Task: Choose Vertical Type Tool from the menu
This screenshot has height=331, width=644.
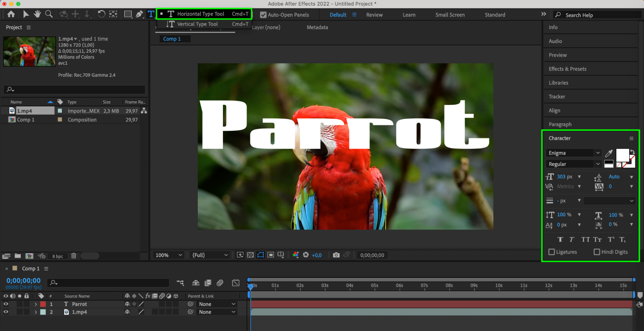Action: point(197,24)
